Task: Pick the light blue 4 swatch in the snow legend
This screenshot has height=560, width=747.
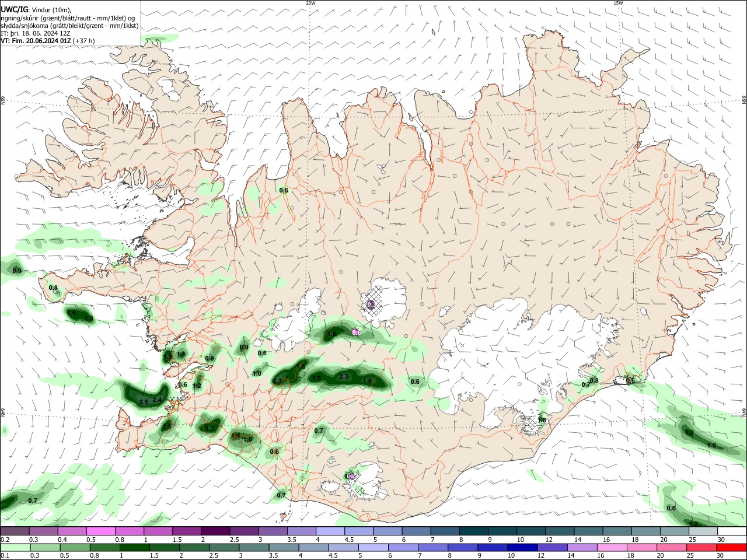Action: (x=330, y=531)
